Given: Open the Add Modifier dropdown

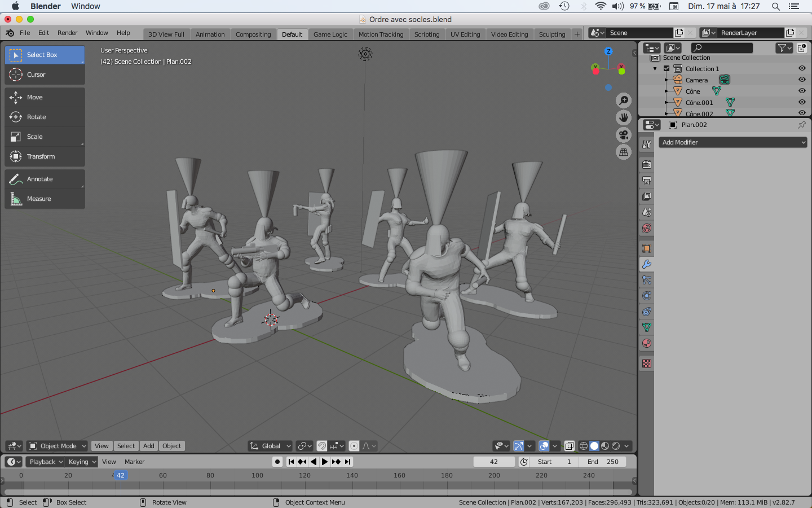Looking at the screenshot, I should coord(732,142).
